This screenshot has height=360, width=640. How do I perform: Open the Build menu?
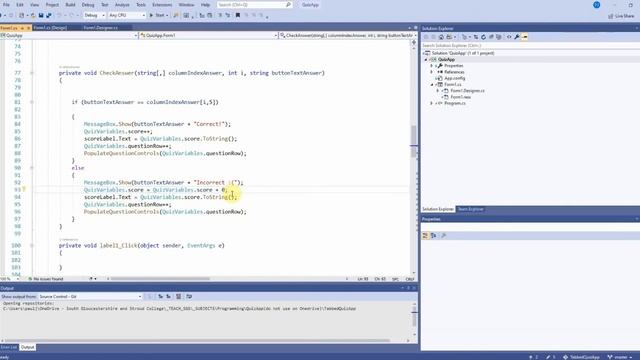(x=70, y=5)
